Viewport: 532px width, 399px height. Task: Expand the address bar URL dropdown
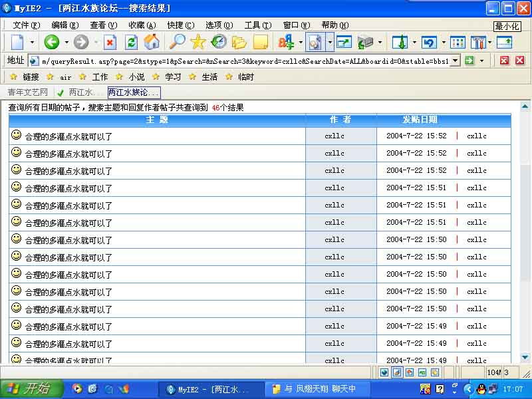pos(455,61)
